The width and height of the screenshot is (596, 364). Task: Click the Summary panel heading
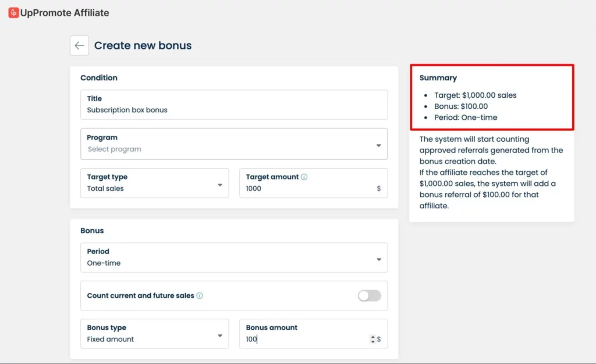[438, 78]
